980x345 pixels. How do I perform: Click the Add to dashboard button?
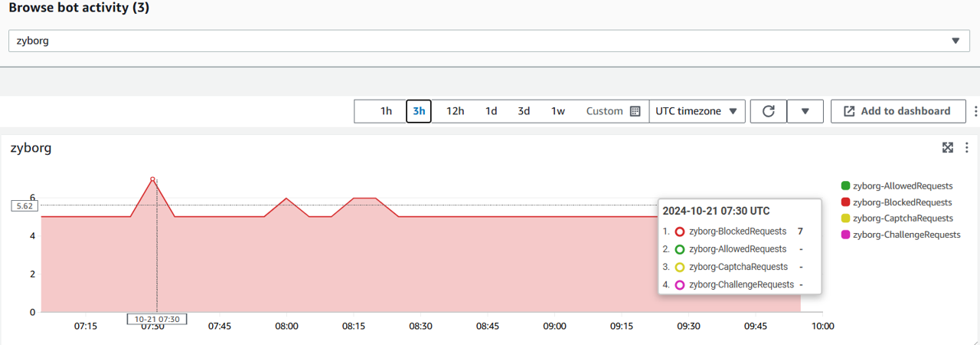[897, 111]
